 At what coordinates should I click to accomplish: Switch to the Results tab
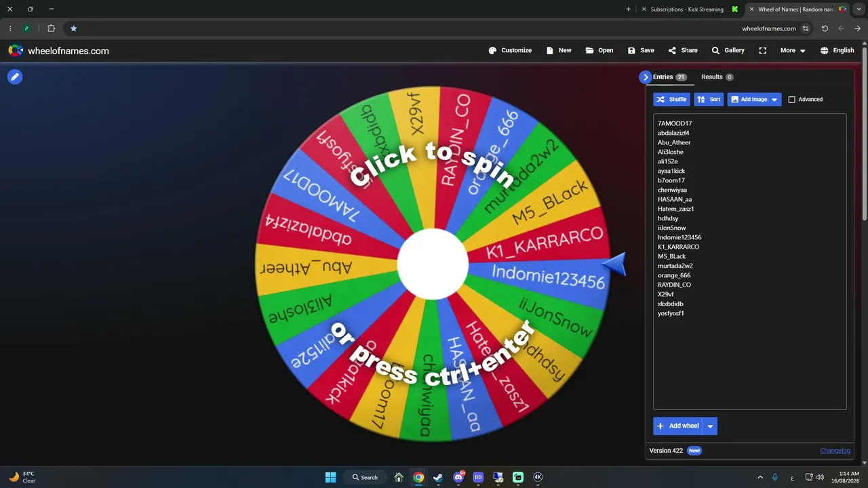tap(717, 77)
